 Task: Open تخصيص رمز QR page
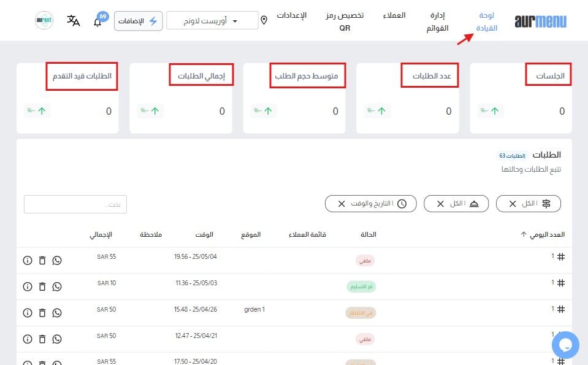pyautogui.click(x=345, y=21)
